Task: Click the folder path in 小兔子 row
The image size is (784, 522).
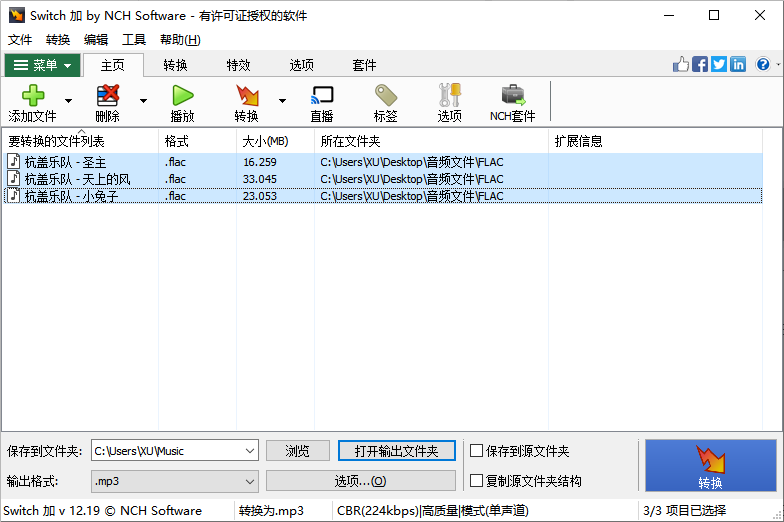Action: tap(412, 196)
